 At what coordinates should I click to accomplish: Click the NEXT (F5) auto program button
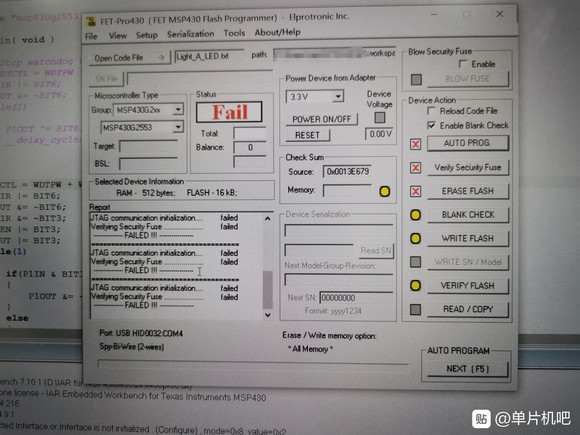pos(468,369)
